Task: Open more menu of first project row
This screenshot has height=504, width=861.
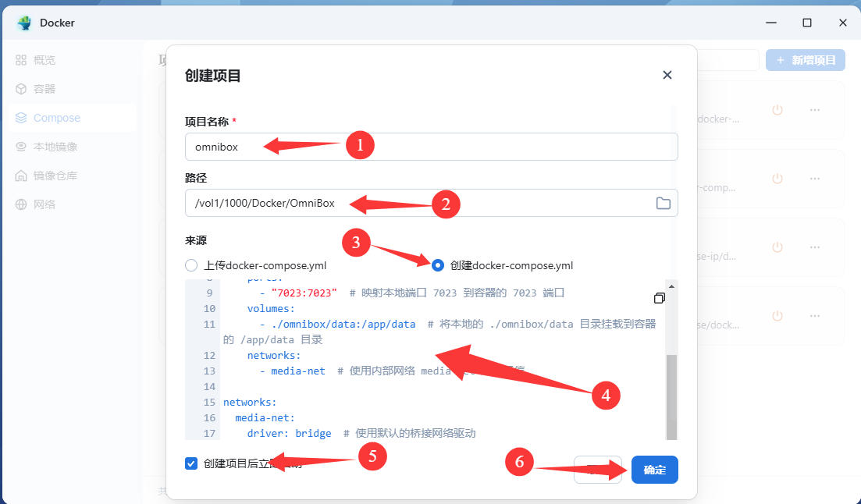Action: [815, 110]
